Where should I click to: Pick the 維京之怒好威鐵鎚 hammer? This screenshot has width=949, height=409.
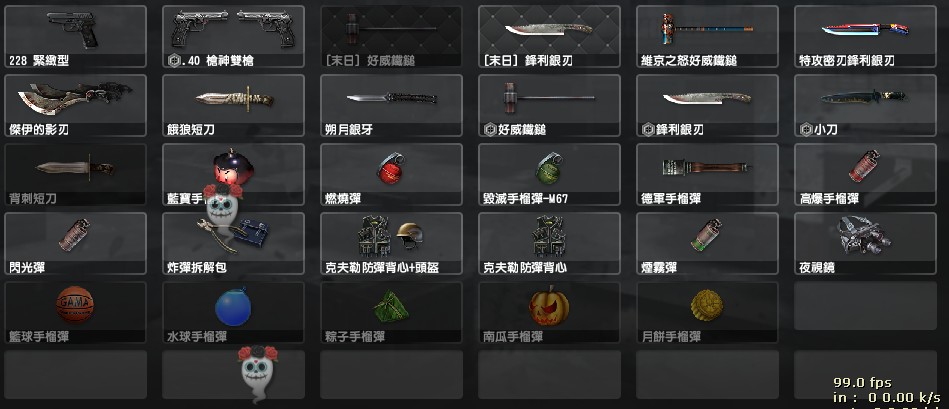[x=707, y=36]
